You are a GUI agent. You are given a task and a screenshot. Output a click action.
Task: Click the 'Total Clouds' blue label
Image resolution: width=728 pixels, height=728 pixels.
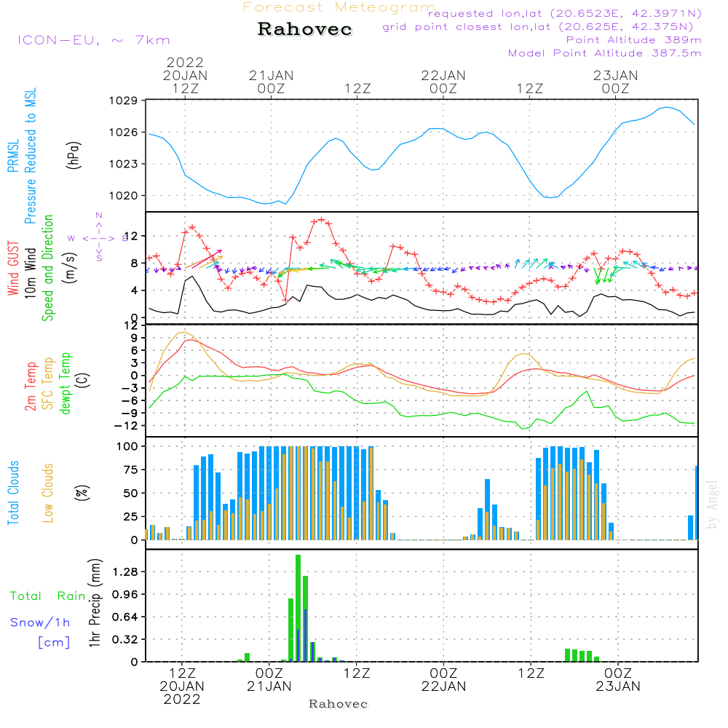(x=13, y=493)
